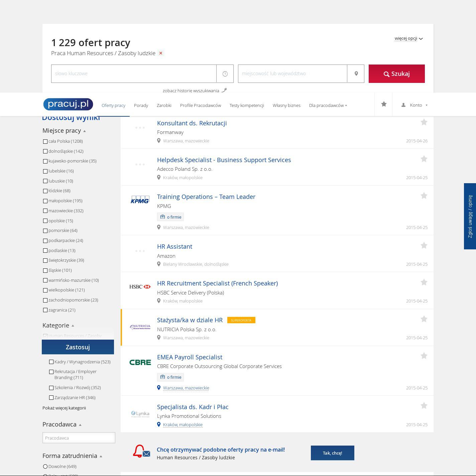Open the Konto dropdown menu
The width and height of the screenshot is (476, 476).
(414, 105)
